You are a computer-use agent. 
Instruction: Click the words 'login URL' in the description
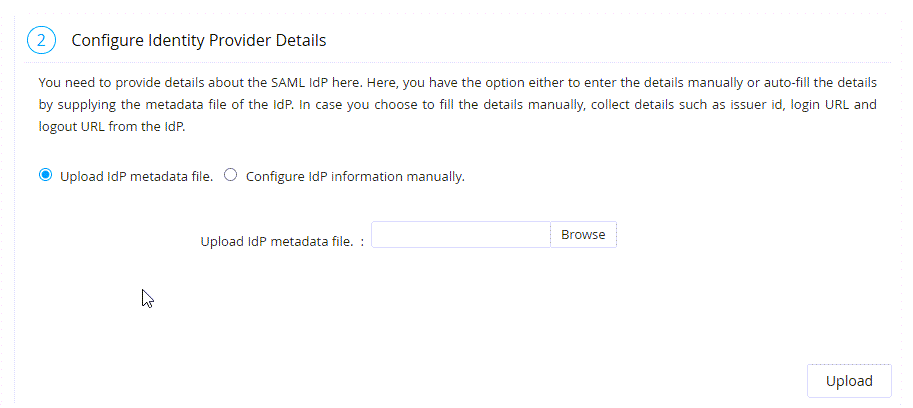[x=819, y=104]
